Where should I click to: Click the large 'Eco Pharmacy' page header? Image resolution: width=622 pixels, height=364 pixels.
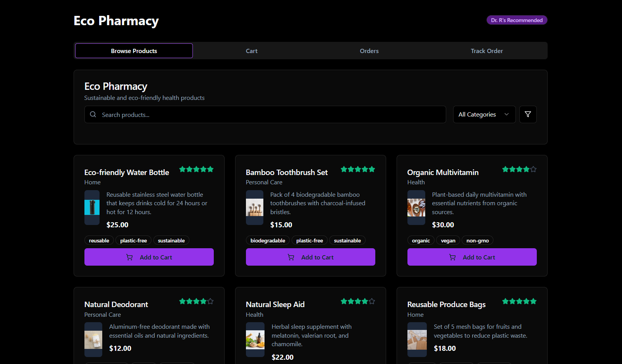coord(116,21)
